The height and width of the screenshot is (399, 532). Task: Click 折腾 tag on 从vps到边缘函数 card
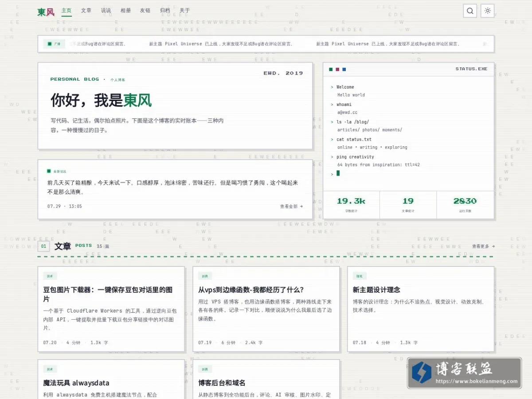[205, 276]
